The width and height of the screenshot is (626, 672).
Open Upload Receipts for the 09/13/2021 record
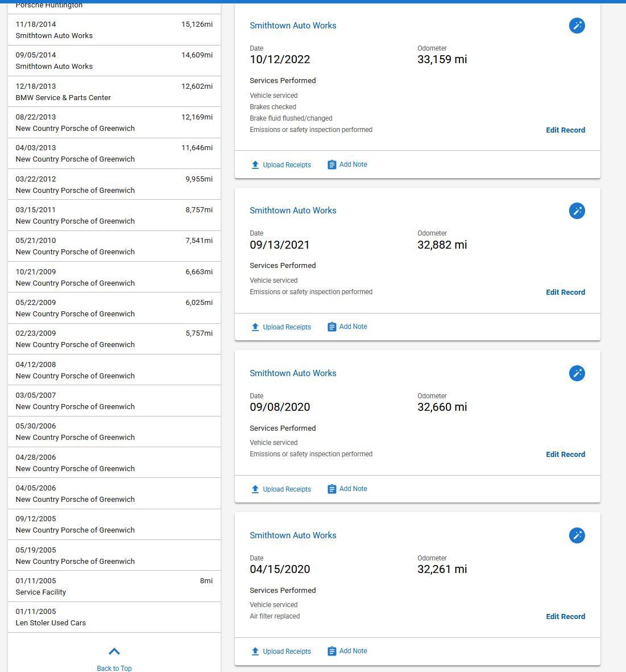tap(287, 327)
